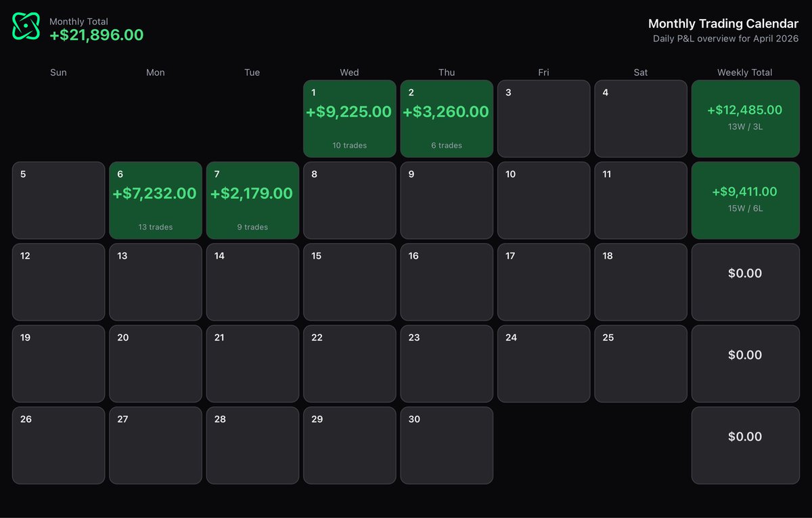
Task: Click the Tue column header
Action: [x=252, y=72]
